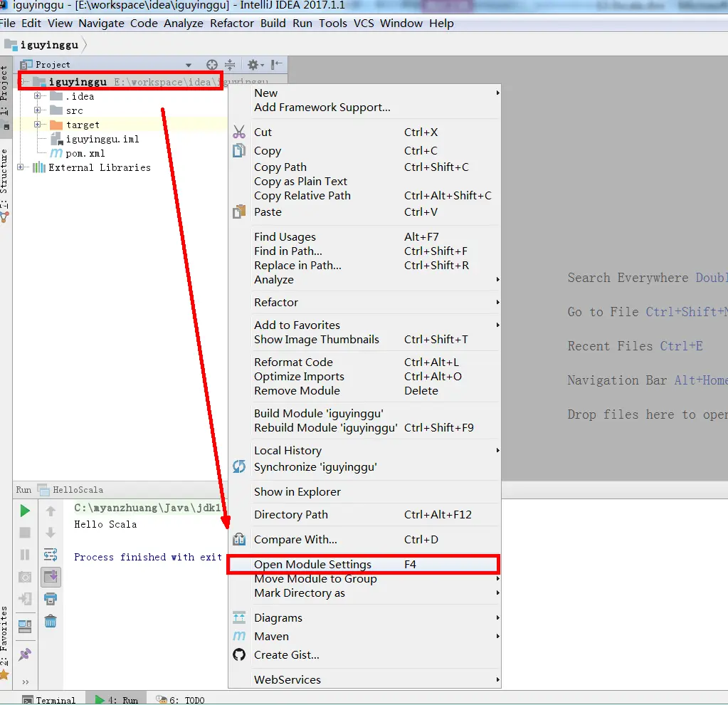The image size is (728, 705).
Task: Click the Copy icon in context menu
Action: (x=239, y=150)
